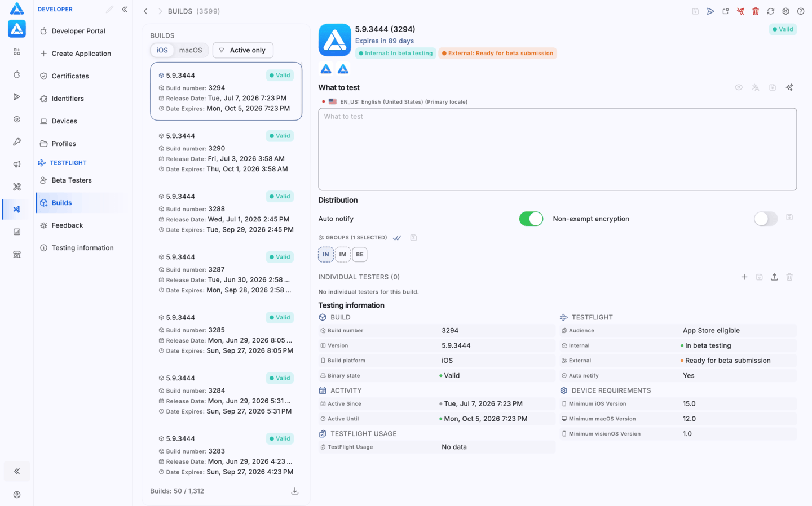Click the External: Ready for beta submission badge

(x=497, y=54)
